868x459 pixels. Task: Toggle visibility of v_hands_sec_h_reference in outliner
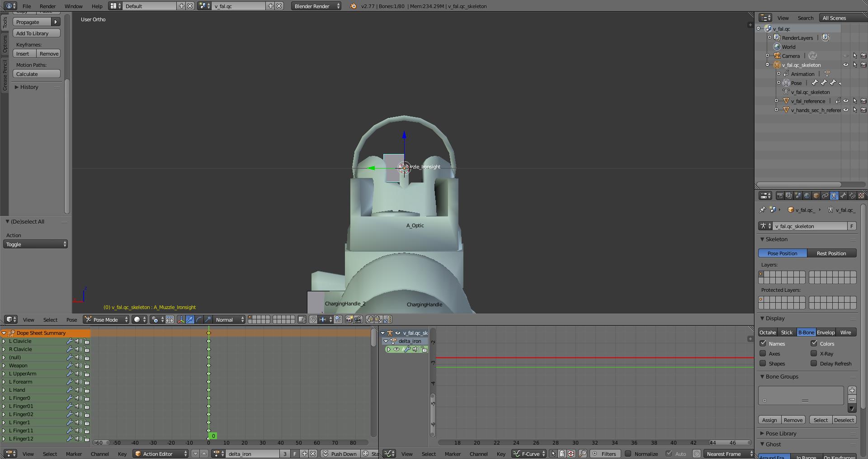(846, 110)
